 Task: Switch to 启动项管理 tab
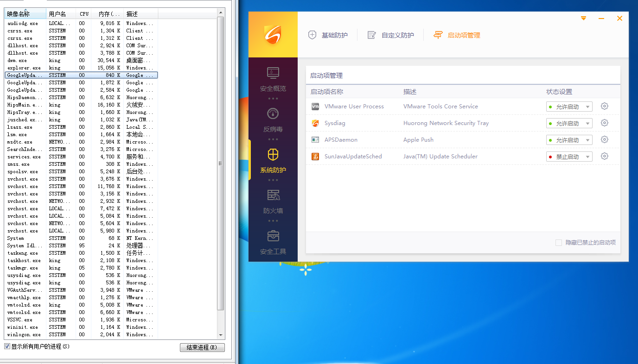click(457, 35)
